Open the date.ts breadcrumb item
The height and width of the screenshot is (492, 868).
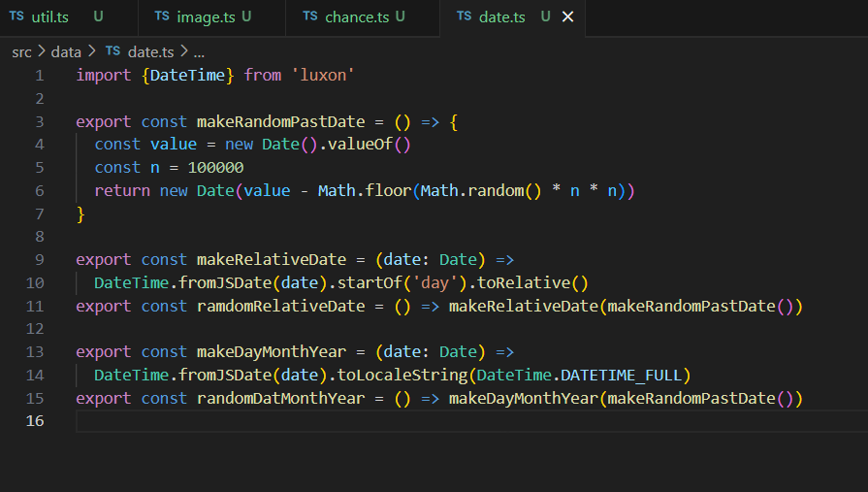pos(150,52)
